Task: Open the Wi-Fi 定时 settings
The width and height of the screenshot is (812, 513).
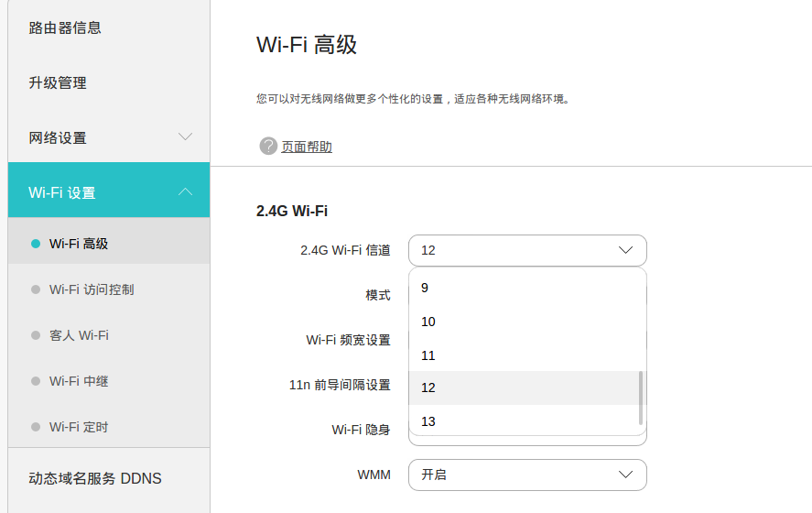Action: tap(79, 427)
